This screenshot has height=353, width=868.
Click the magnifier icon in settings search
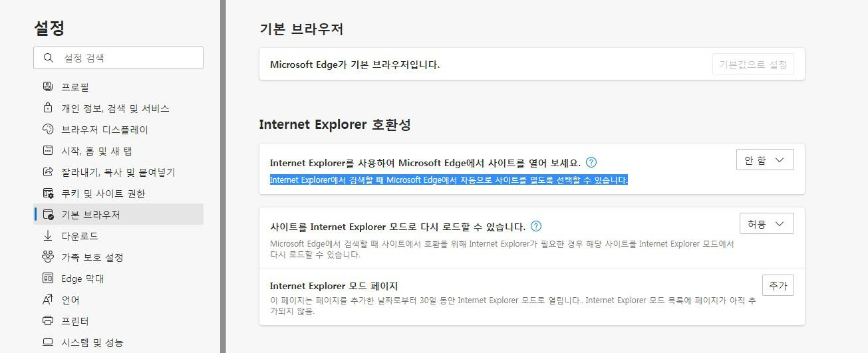point(48,58)
